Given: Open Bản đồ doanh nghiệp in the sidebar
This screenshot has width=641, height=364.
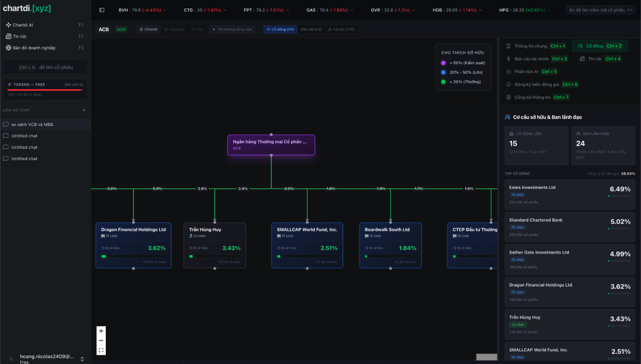Looking at the screenshot, I should click(45, 48).
